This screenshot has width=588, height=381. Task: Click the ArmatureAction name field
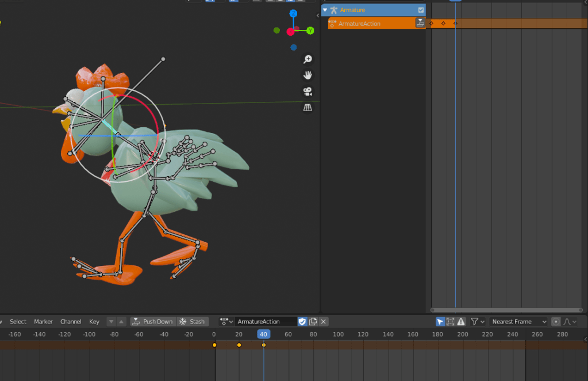coord(265,322)
